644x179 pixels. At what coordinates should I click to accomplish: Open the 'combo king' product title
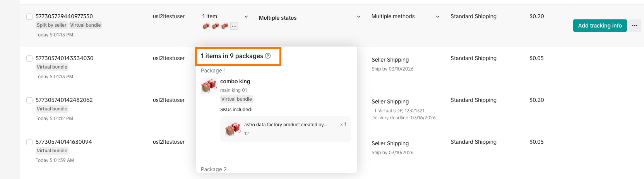click(x=235, y=81)
